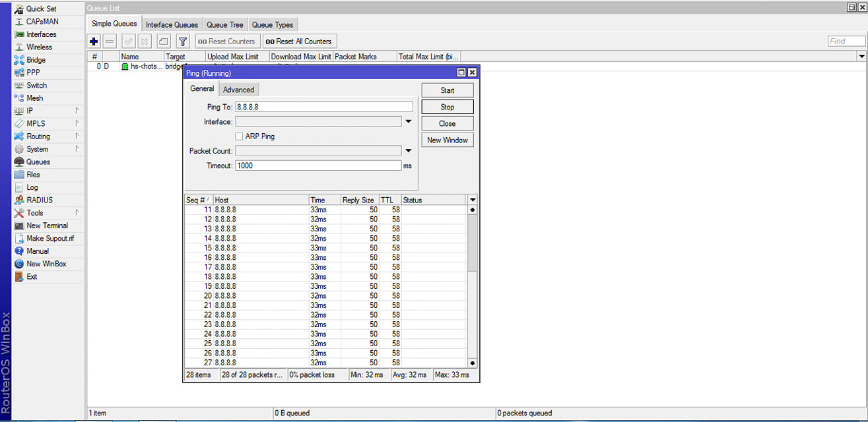Click the Close button in Ping
The image size is (868, 422).
tap(448, 123)
